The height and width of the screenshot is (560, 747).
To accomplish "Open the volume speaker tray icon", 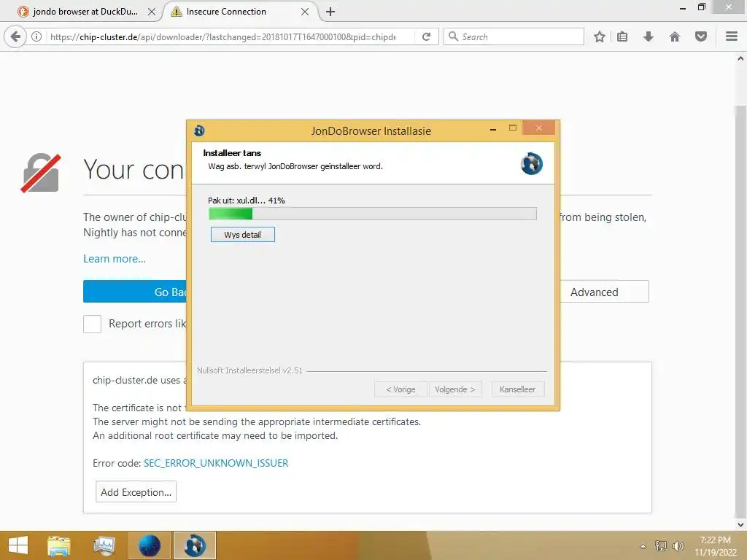I will 678,546.
